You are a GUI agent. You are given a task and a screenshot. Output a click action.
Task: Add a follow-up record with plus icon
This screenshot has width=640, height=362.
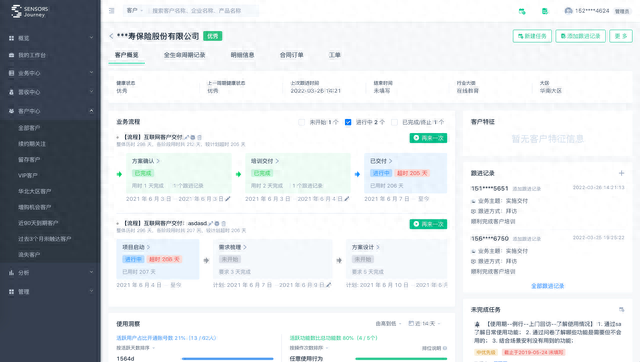coord(621,173)
